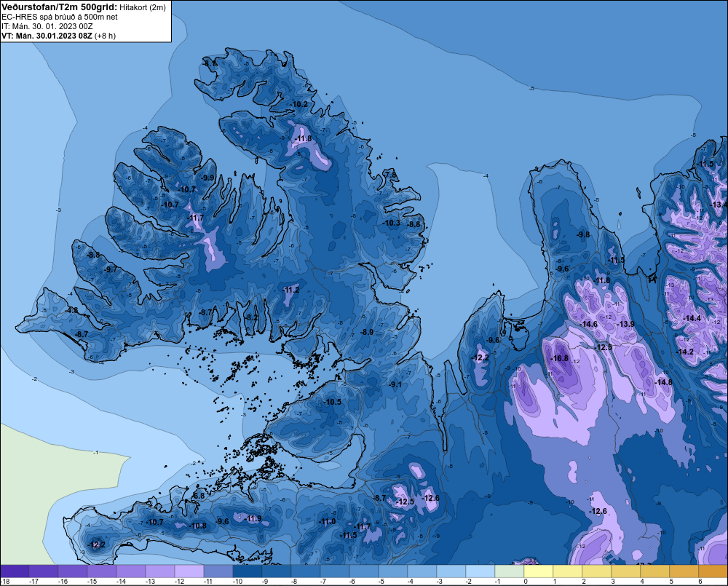728x586 pixels.
Task: Click the -10.5 temperature value on the map
Action: (x=333, y=402)
